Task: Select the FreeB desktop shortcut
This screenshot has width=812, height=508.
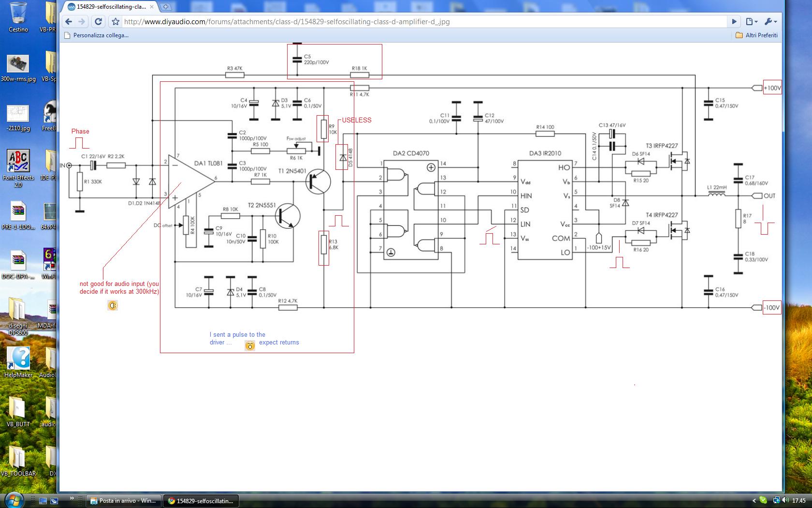Action: pyautogui.click(x=49, y=117)
